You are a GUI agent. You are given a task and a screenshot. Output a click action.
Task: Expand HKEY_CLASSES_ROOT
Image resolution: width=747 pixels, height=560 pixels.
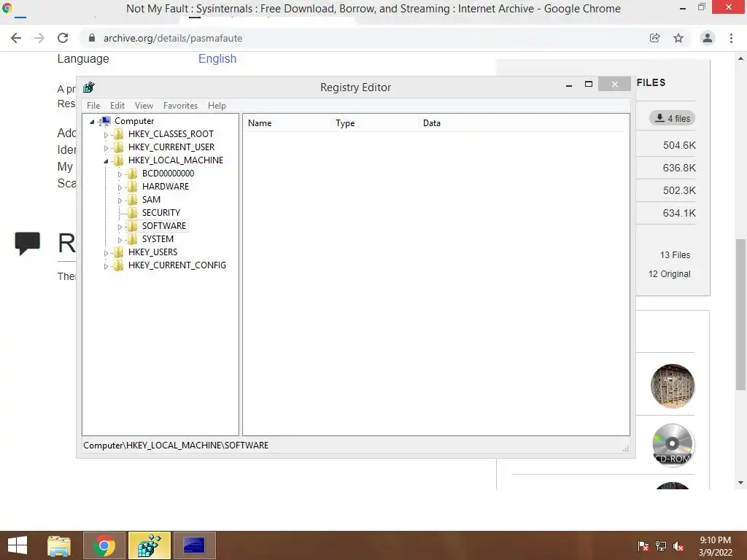point(106,135)
